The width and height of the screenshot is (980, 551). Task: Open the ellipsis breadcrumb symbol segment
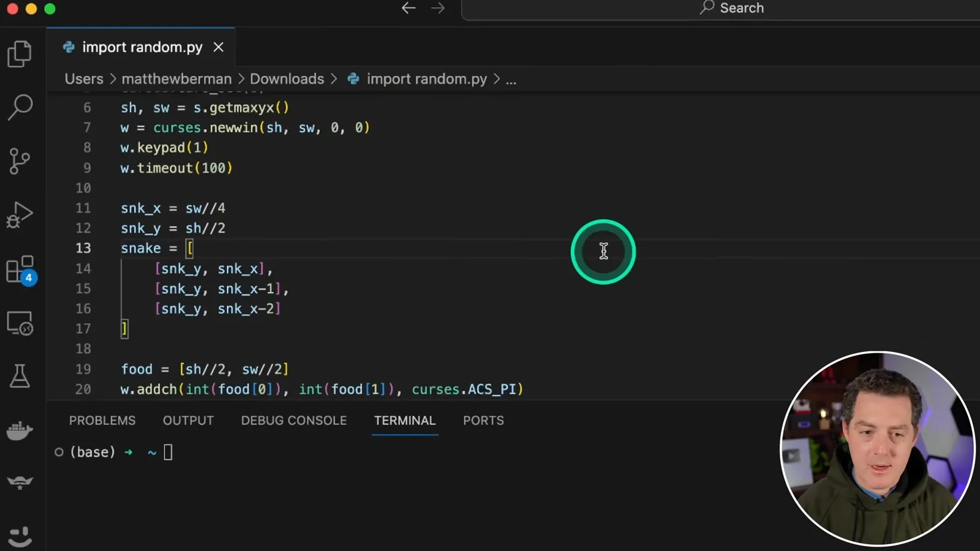pyautogui.click(x=511, y=79)
